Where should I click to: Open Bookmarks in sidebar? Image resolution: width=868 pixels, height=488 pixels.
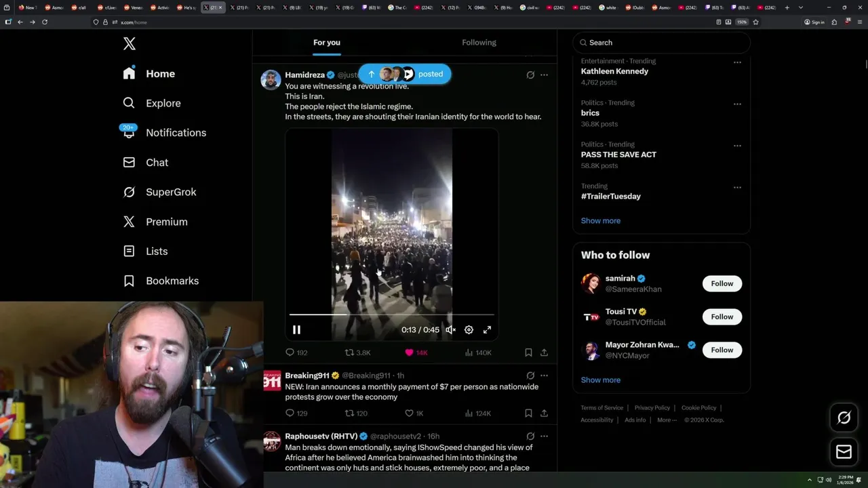point(161,281)
